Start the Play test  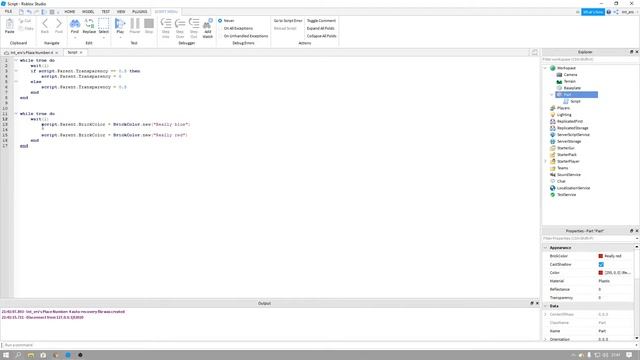coord(120,23)
